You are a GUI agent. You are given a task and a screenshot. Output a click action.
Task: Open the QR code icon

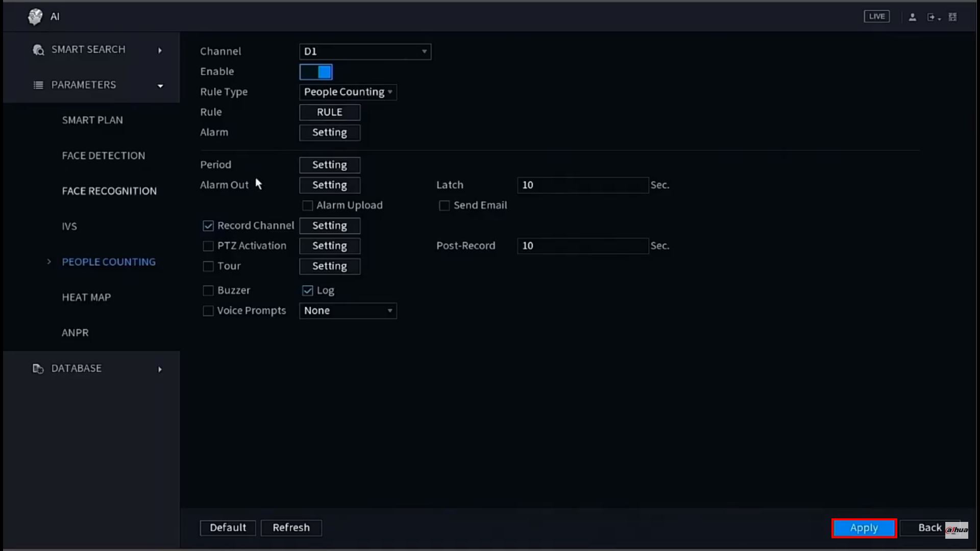[952, 17]
